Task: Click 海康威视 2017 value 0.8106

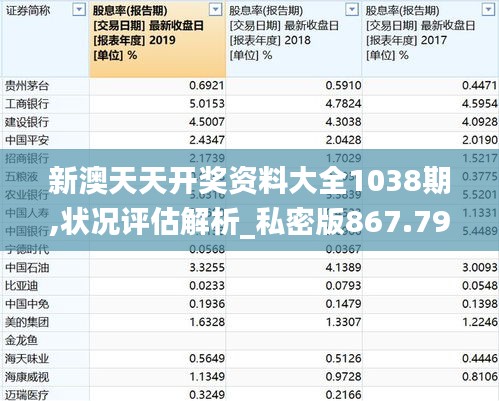Action: [x=480, y=377]
